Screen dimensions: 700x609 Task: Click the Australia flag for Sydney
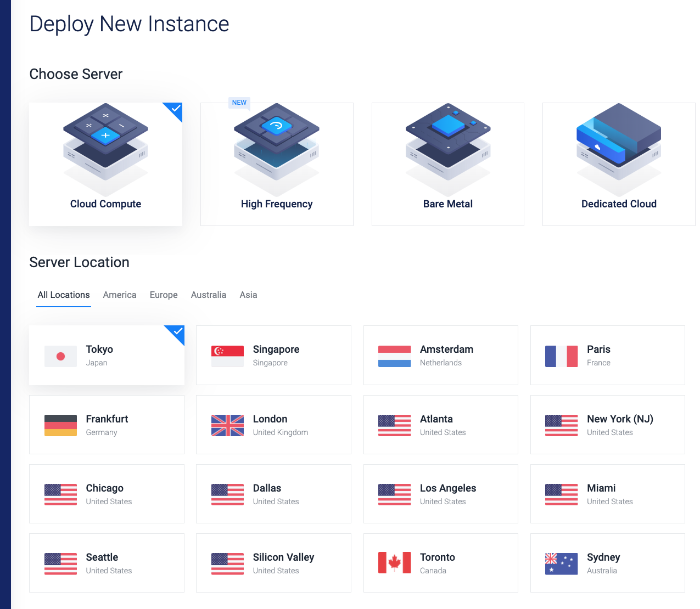tap(561, 564)
